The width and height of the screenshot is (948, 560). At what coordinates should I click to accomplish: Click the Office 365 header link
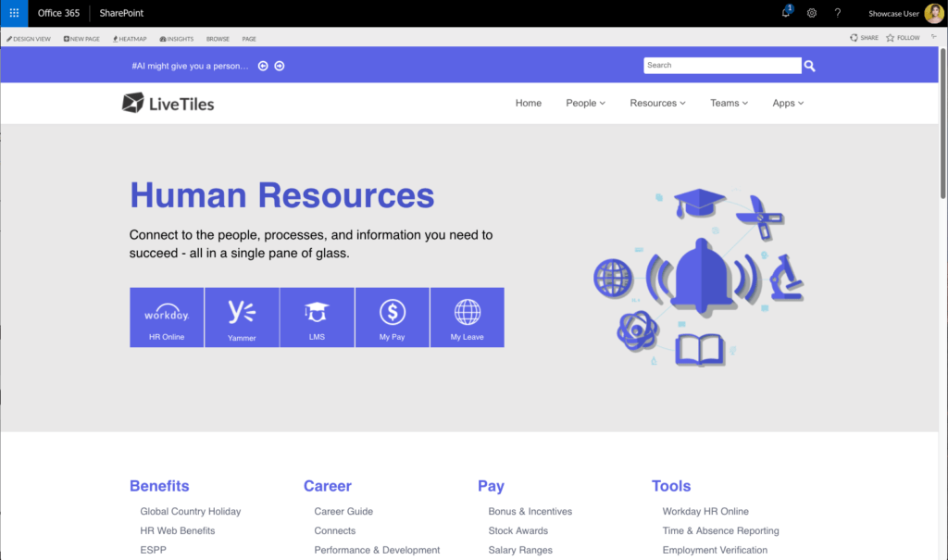(58, 13)
